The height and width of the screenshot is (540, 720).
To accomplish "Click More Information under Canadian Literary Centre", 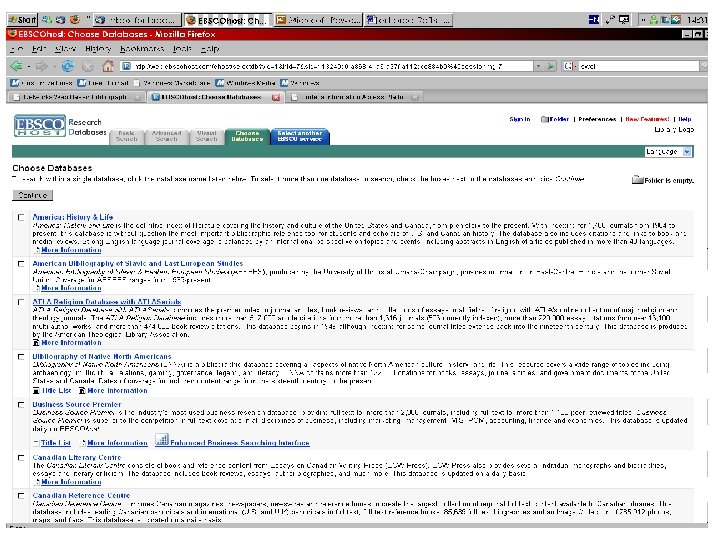I will coord(71,482).
